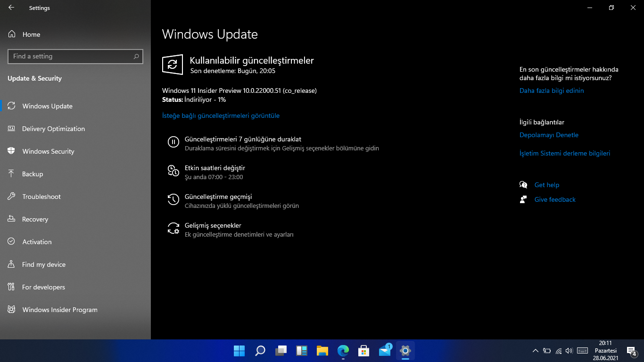The height and width of the screenshot is (362, 644).
Task: Open the clock showing 20:11 Pazartesi
Action: pyautogui.click(x=605, y=351)
